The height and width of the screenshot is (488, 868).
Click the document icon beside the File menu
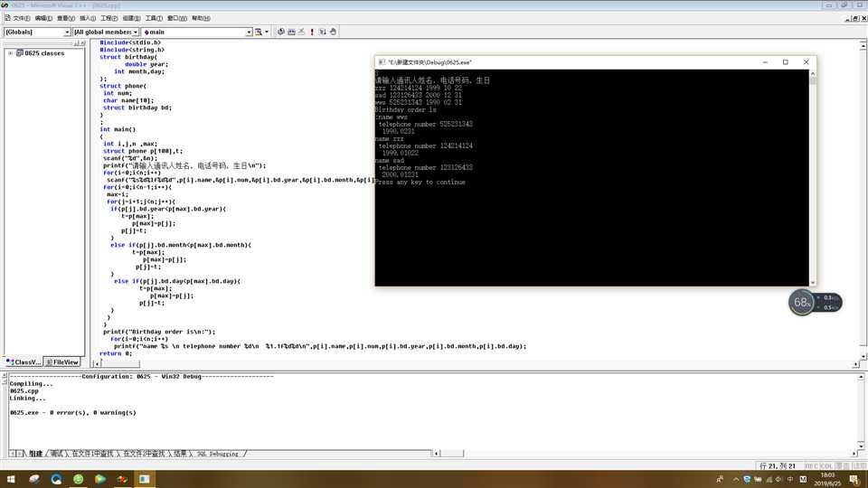tap(7, 18)
